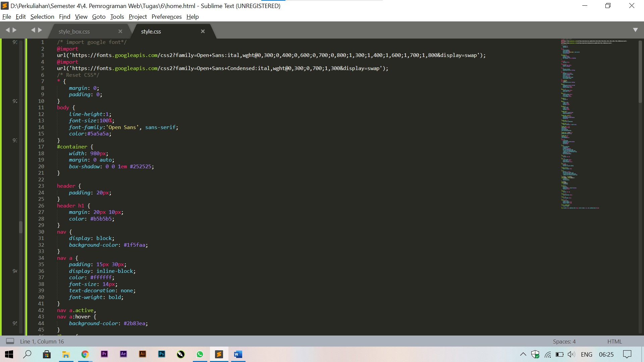The height and width of the screenshot is (362, 644).
Task: Open WhatsApp from the taskbar
Action: (x=200, y=354)
